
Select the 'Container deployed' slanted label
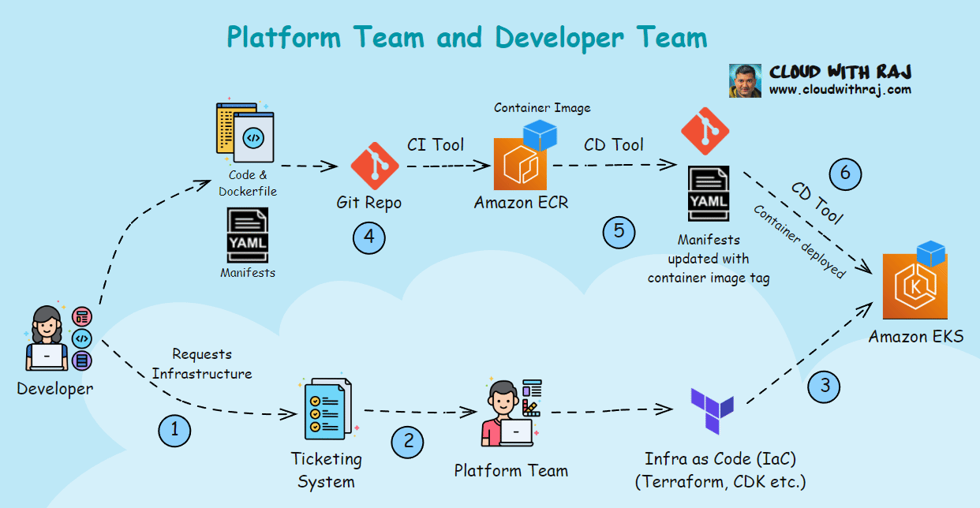[799, 241]
